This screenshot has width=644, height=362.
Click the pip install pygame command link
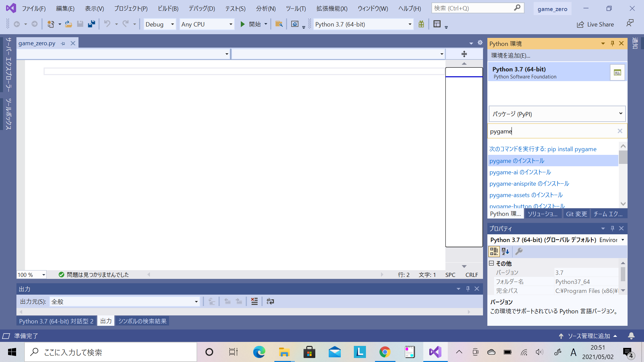coord(543,149)
